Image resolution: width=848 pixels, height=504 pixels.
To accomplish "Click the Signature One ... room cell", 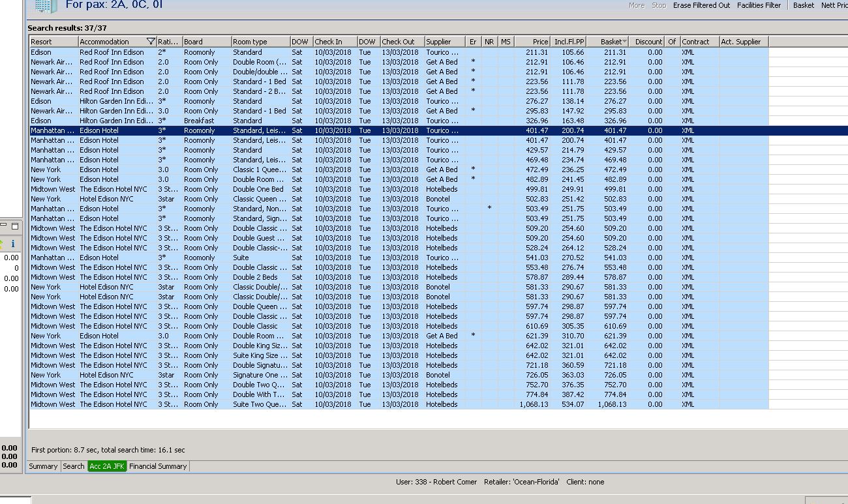I will click(261, 375).
